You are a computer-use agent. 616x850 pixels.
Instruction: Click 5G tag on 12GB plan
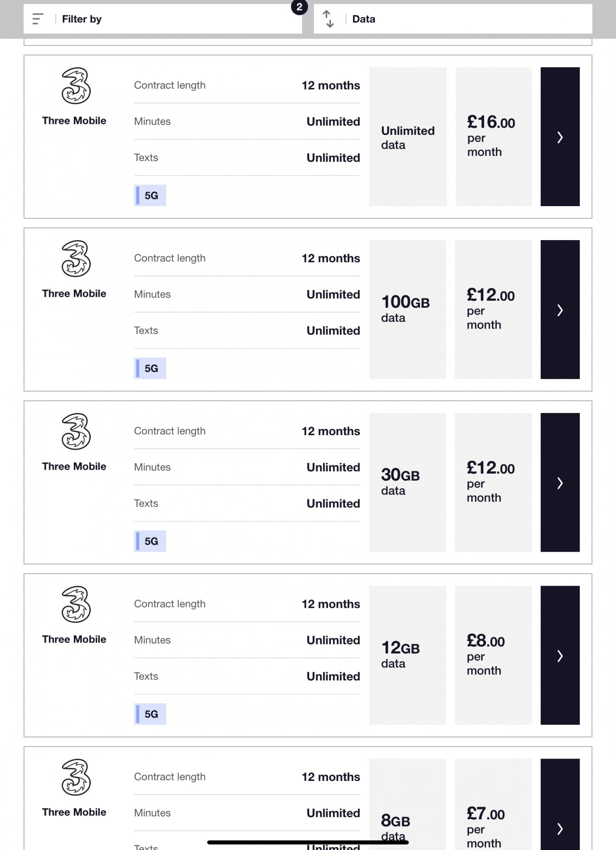[x=150, y=714]
